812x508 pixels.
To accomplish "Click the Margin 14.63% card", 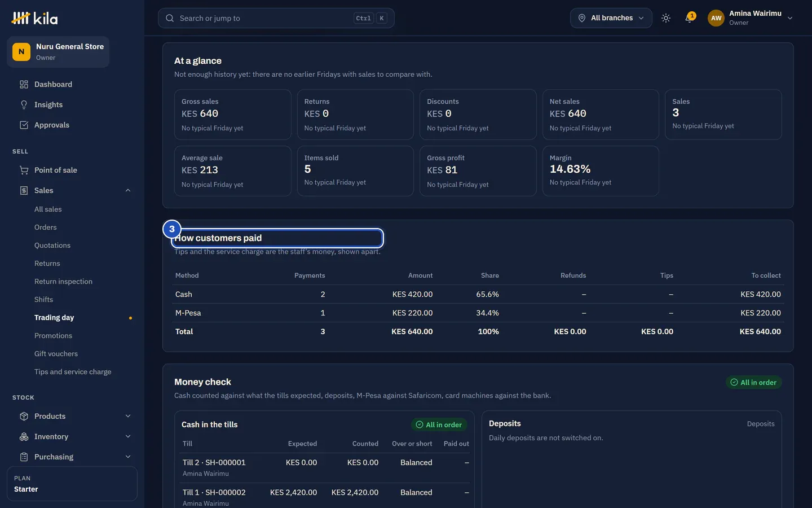I will 601,171.
